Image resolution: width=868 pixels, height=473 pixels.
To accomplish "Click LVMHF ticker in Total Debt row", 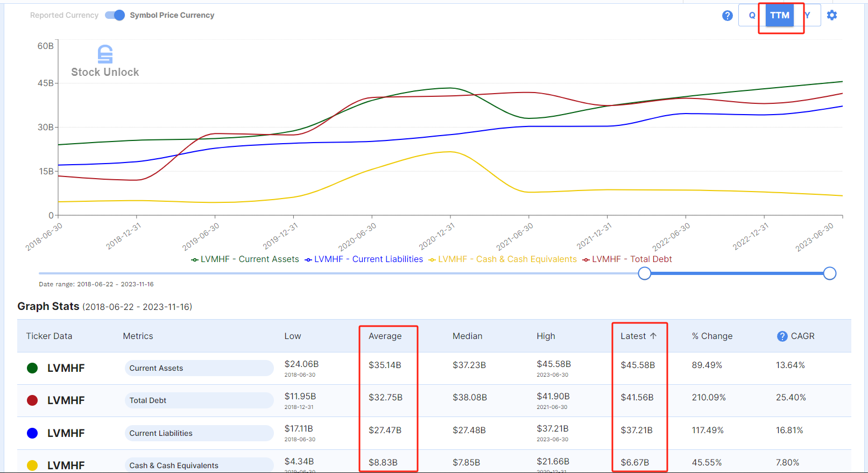I will click(x=66, y=400).
